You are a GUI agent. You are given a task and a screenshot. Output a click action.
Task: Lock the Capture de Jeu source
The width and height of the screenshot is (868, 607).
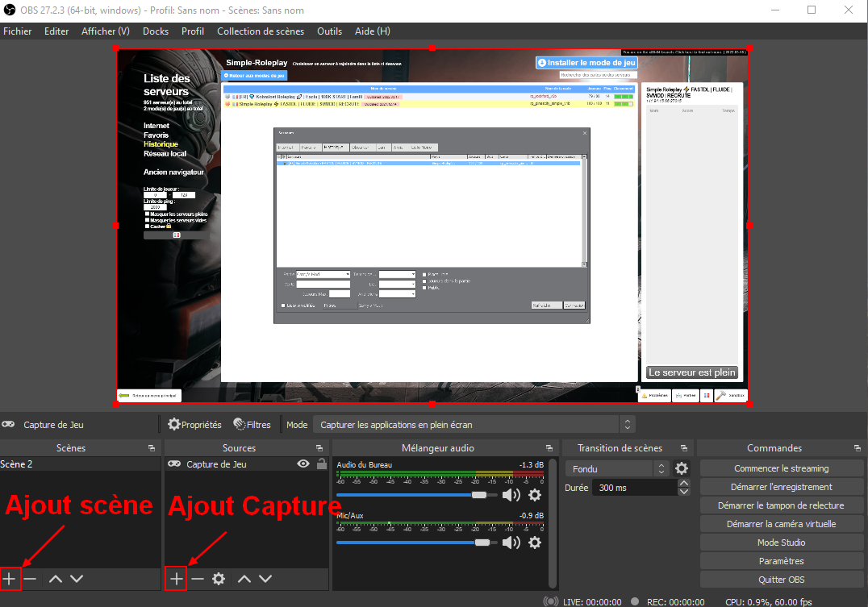point(322,464)
